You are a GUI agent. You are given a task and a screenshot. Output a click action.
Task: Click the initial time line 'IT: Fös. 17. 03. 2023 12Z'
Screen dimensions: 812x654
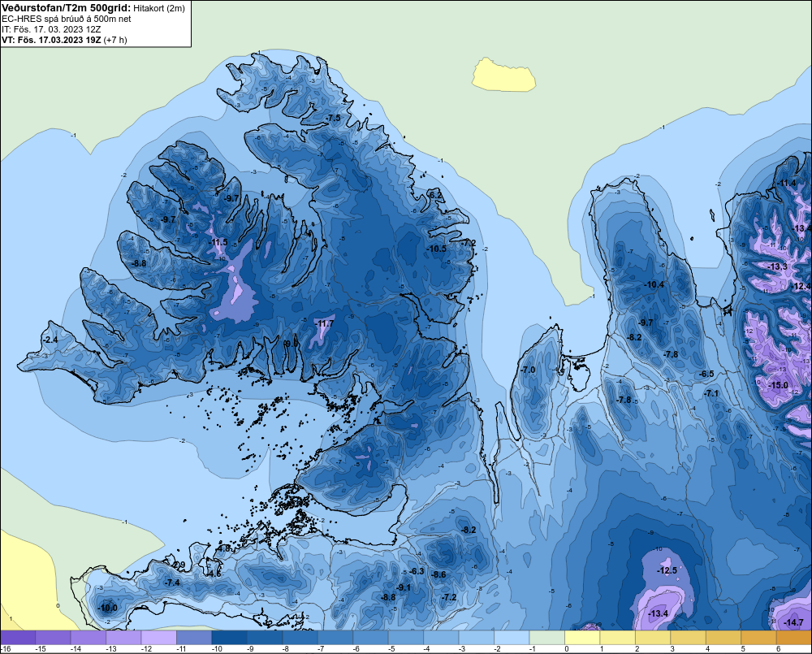pyautogui.click(x=51, y=29)
